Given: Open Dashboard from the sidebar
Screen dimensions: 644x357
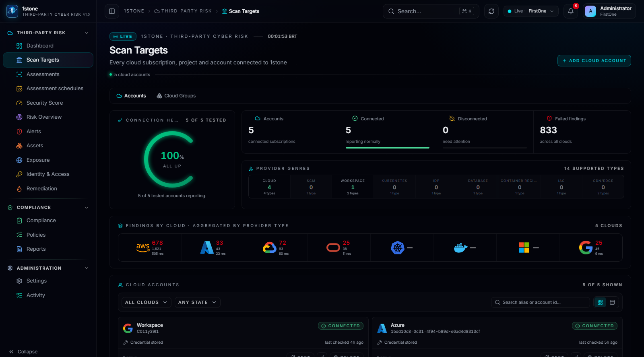Looking at the screenshot, I should pyautogui.click(x=48, y=46).
